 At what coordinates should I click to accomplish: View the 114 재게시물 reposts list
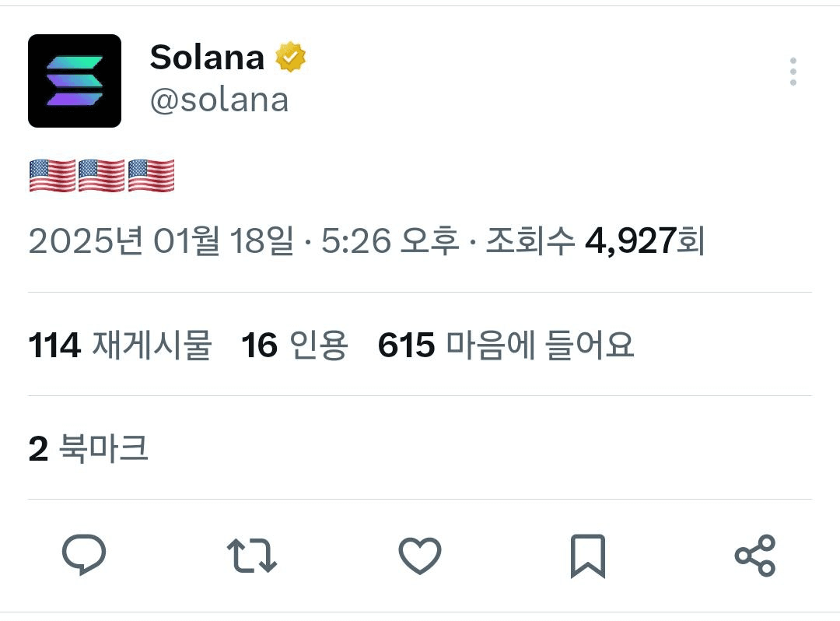pos(120,345)
